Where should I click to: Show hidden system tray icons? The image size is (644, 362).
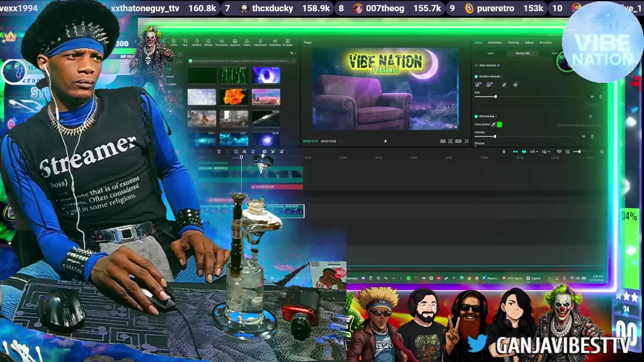tap(549, 278)
